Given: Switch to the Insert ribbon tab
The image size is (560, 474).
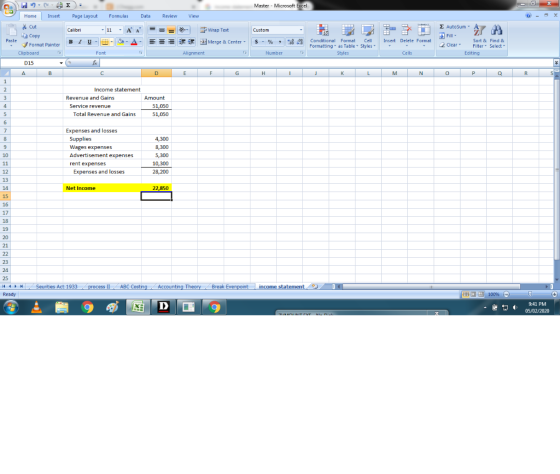Looking at the screenshot, I should 54,16.
